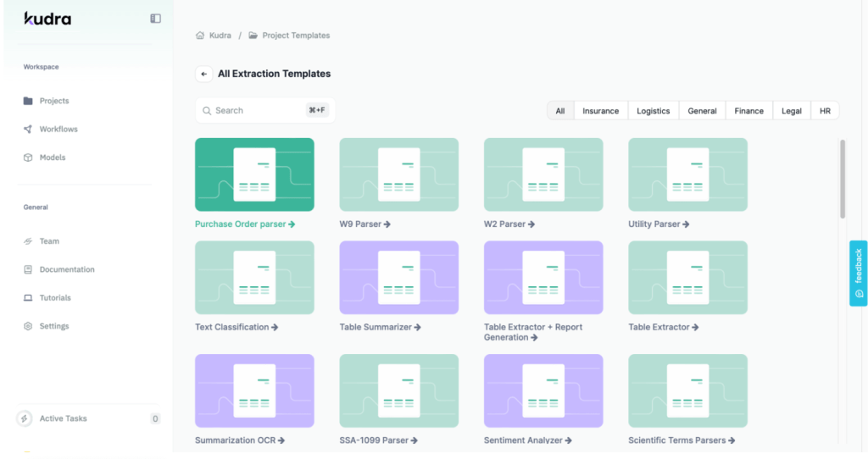Click arrow next to Utility Parser
The image size is (868, 459).
click(686, 224)
